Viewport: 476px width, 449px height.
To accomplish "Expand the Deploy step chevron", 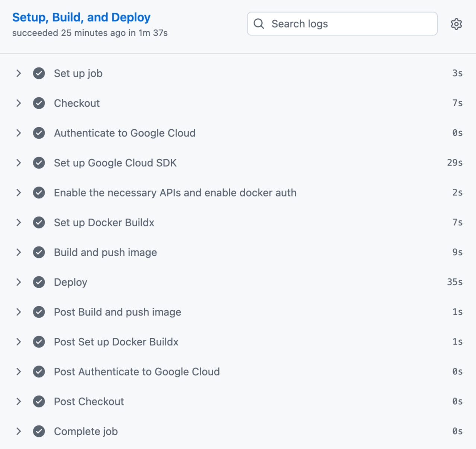I will coord(19,282).
